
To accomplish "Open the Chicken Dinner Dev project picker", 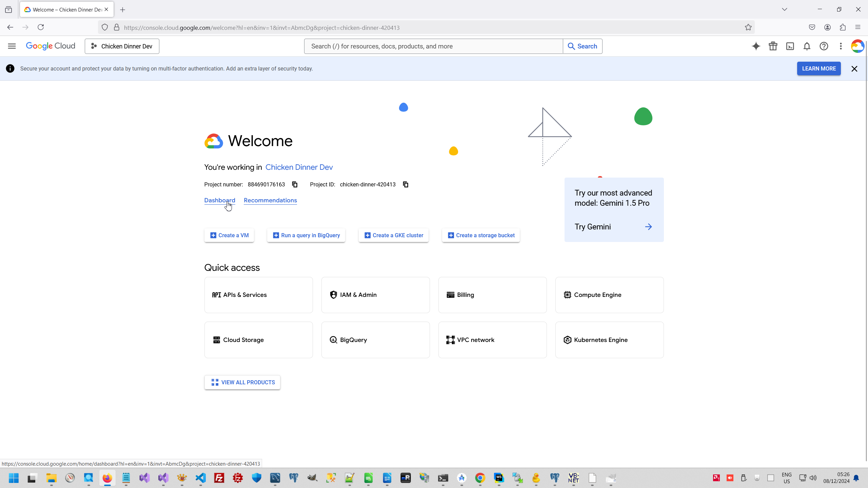I will tap(122, 46).
